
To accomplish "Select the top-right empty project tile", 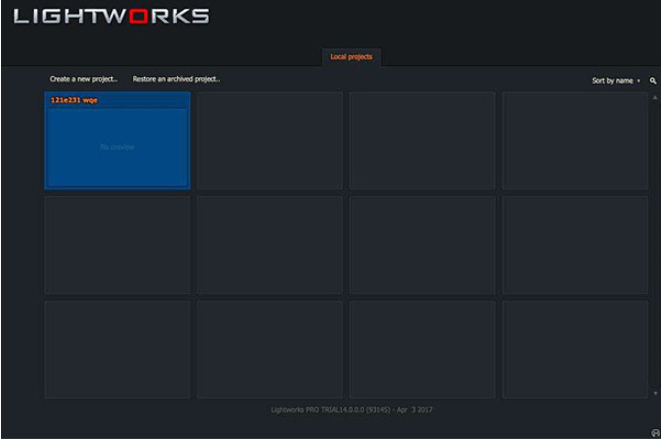I will tap(574, 141).
